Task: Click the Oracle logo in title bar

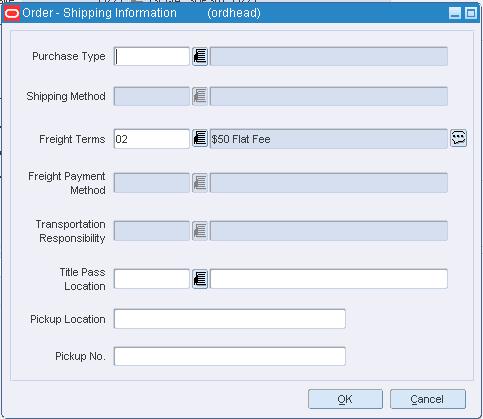Action: tap(12, 13)
